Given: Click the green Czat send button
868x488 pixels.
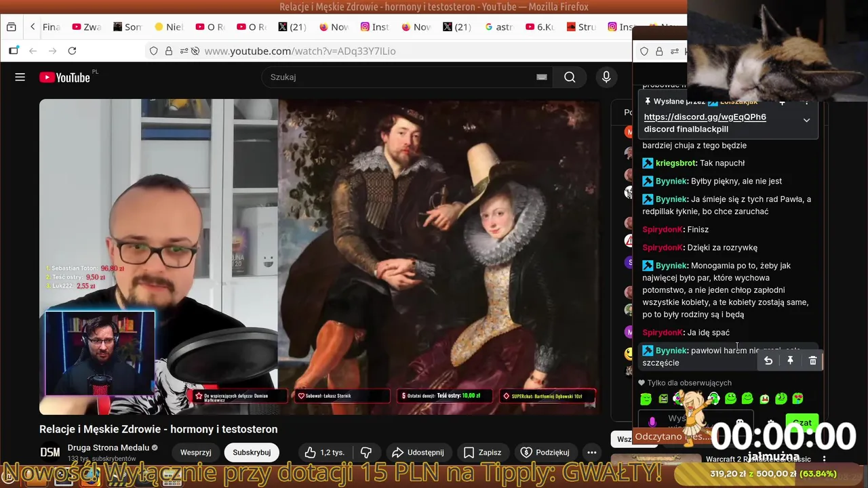Looking at the screenshot, I should [802, 422].
